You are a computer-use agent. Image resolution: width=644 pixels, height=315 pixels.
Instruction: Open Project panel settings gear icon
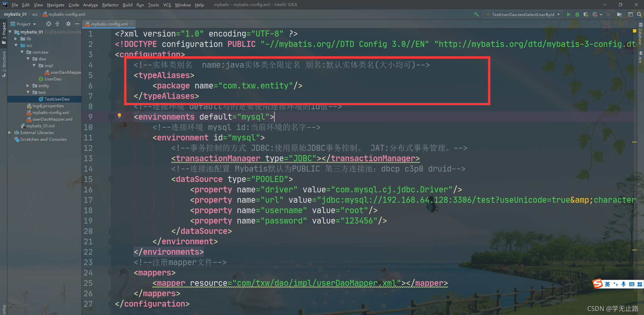[68, 24]
